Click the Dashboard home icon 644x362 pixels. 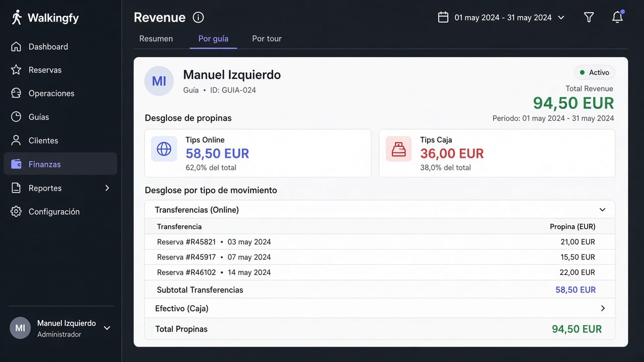[x=16, y=47]
